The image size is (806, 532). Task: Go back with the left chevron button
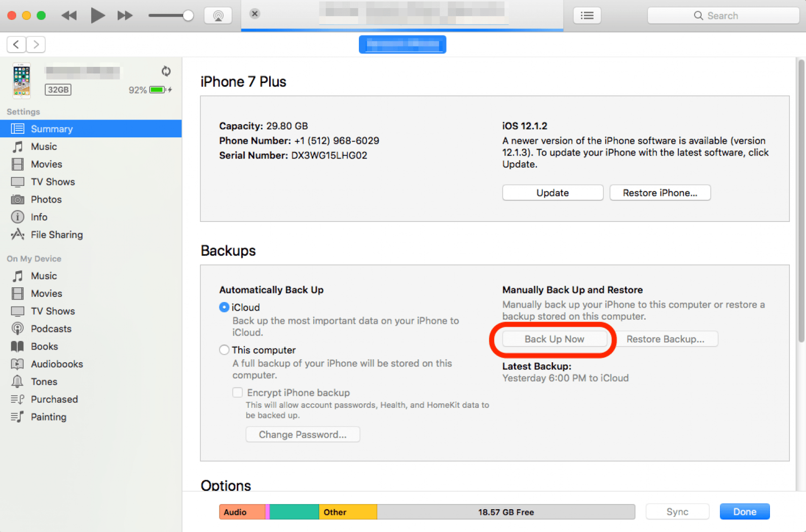point(16,45)
